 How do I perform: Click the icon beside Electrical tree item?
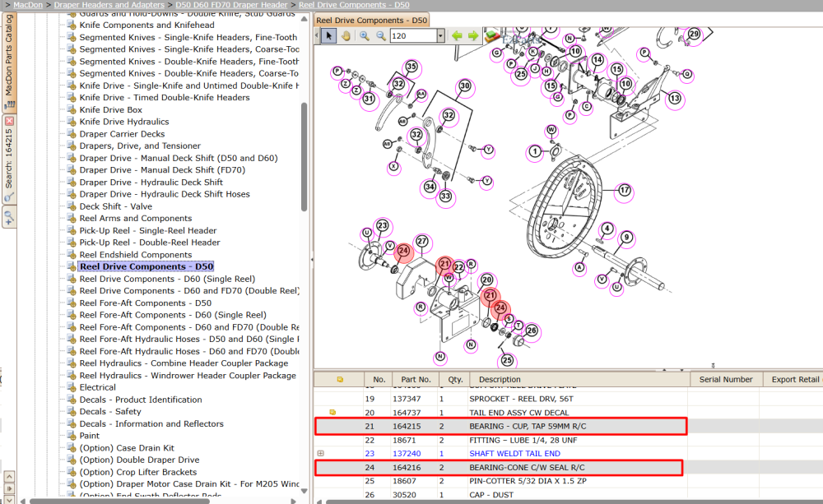pos(72,387)
